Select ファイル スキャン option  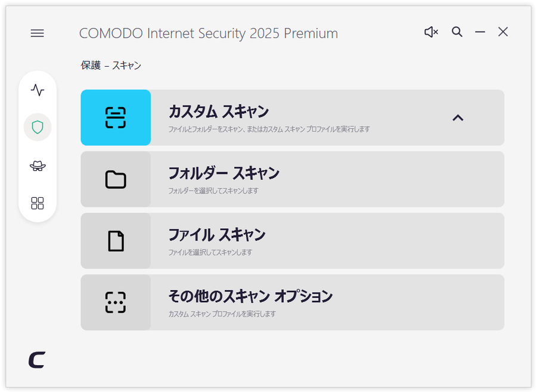tap(293, 241)
